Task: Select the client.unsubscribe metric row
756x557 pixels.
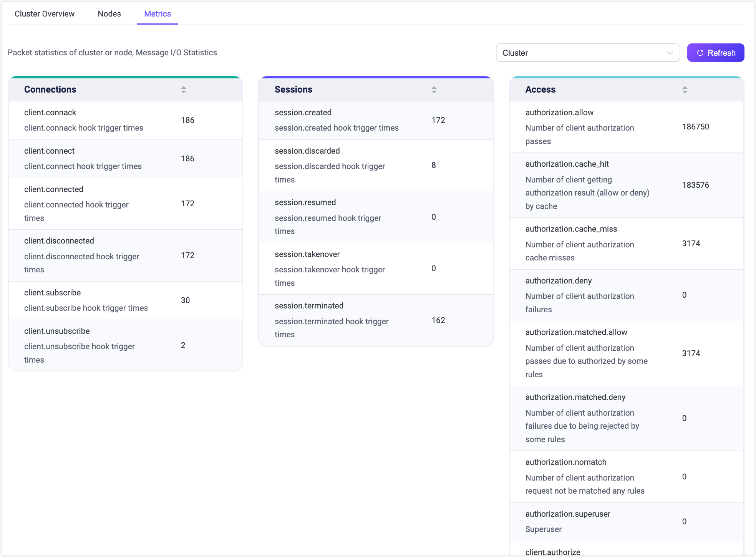Action: point(125,345)
